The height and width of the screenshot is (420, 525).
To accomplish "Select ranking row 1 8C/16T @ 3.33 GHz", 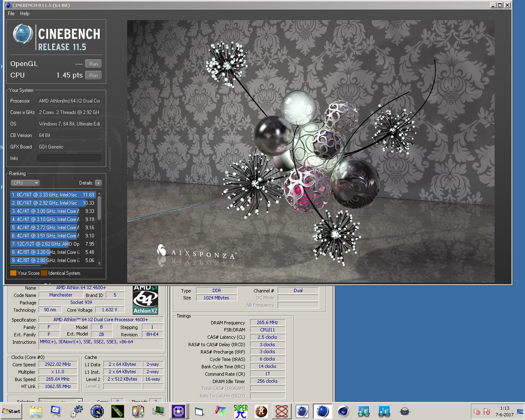I will 53,195.
